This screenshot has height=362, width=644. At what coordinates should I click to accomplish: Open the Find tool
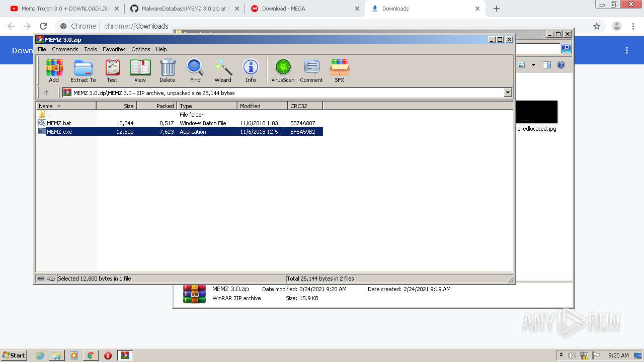point(195,71)
